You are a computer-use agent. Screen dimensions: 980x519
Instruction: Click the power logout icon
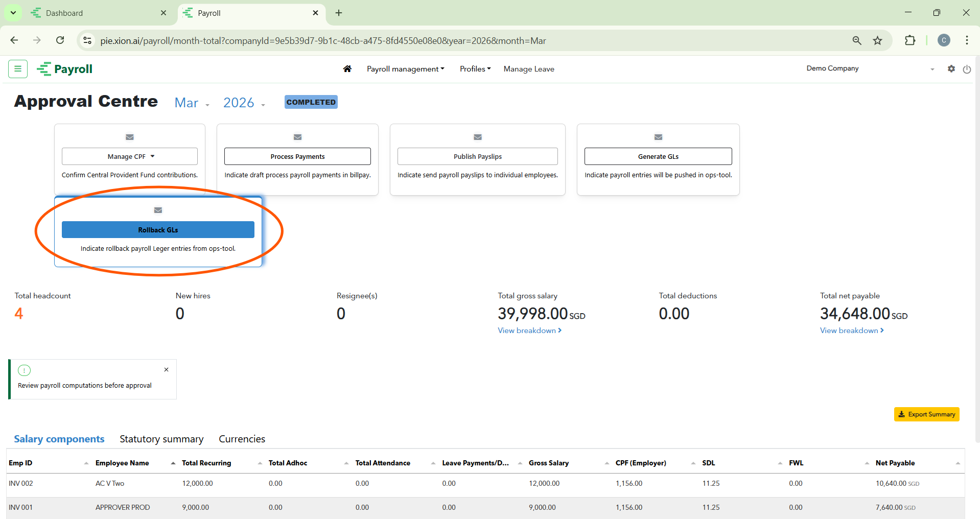(x=967, y=69)
